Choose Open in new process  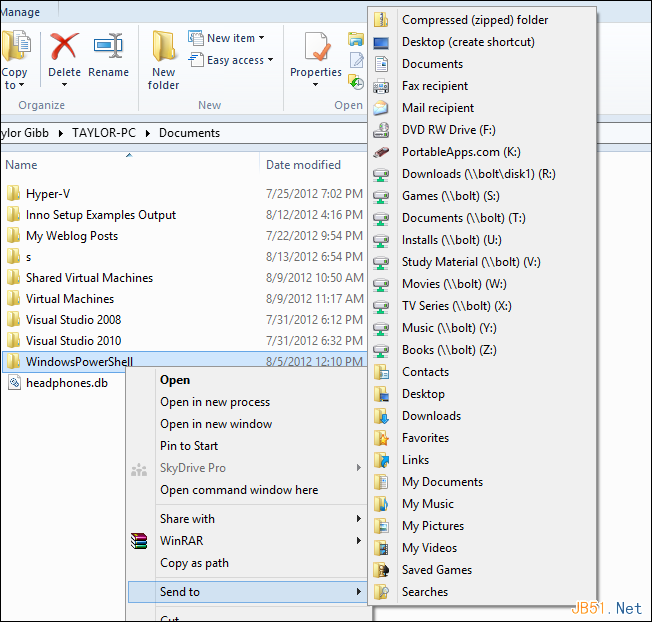coord(215,402)
